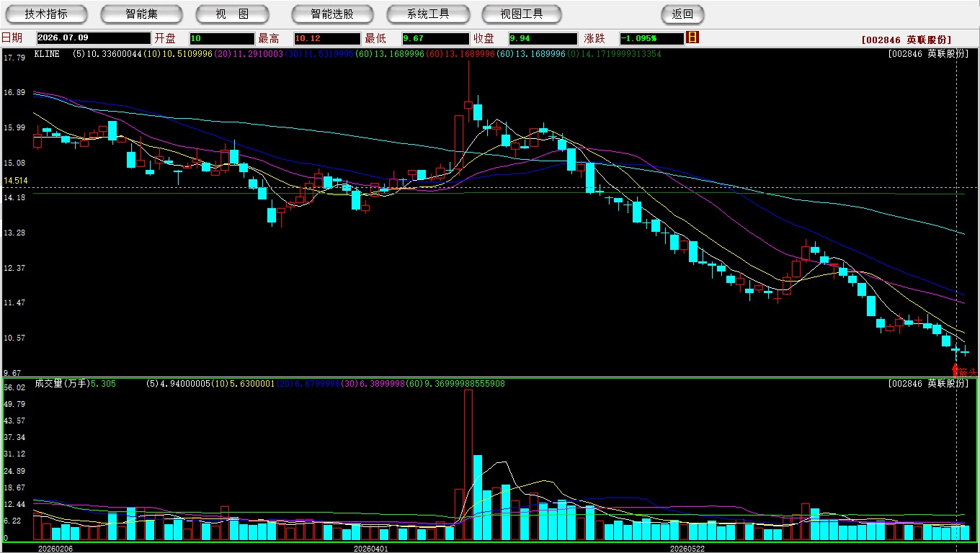
Task: Click the date field showing 2026.07.09
Action: pyautogui.click(x=94, y=38)
